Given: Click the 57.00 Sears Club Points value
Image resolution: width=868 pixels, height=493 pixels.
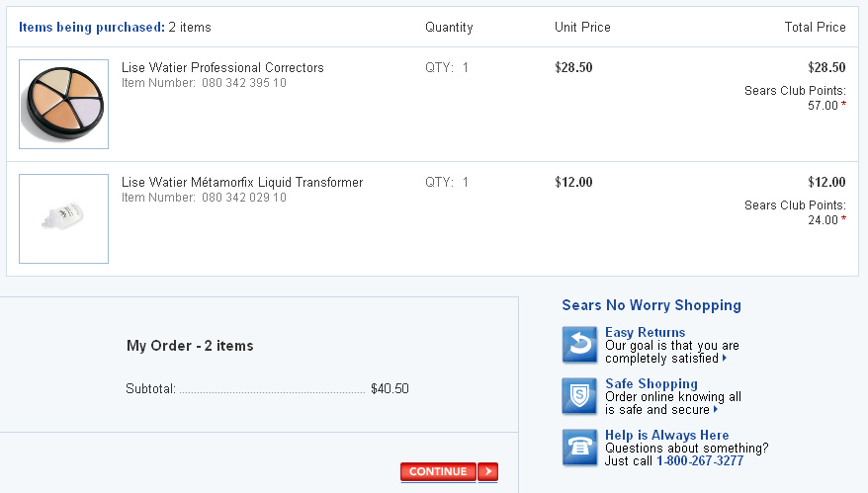Looking at the screenshot, I should (x=823, y=105).
